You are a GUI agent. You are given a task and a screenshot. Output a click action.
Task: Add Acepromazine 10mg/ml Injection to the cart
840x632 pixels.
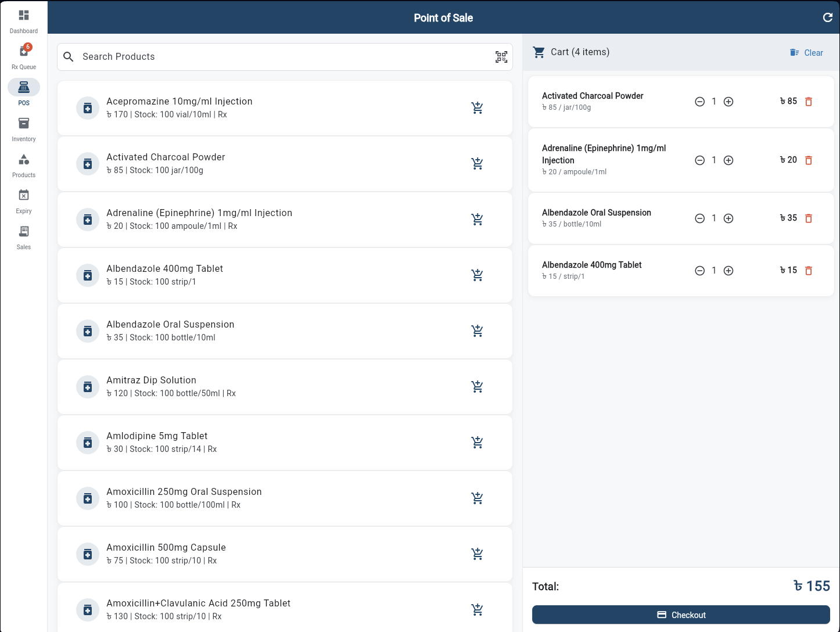click(477, 107)
